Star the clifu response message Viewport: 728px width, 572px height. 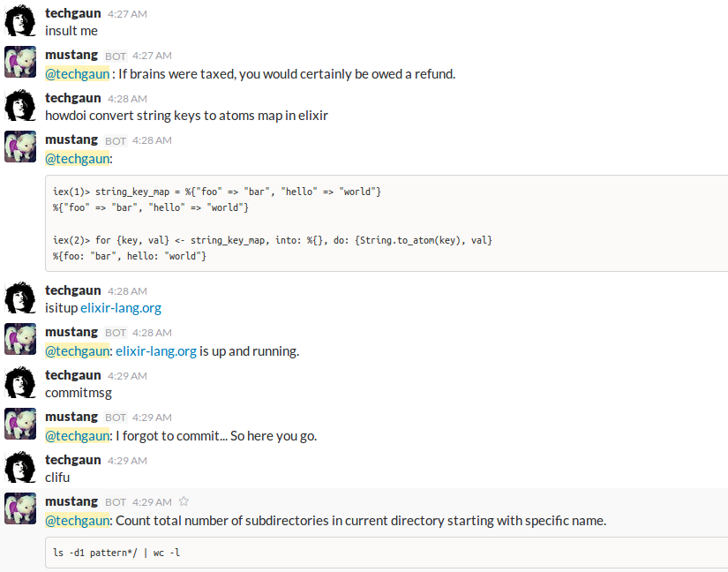(x=184, y=501)
